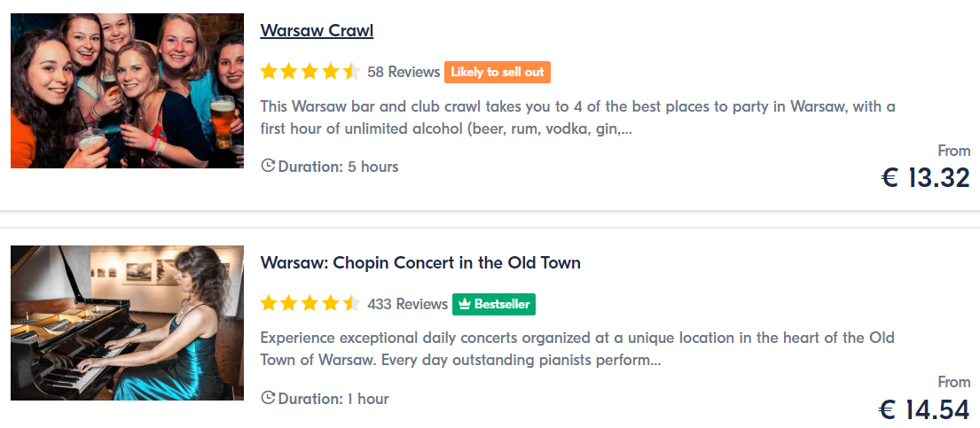Click the clock icon beside Duration: 5 hours
The width and height of the screenshot is (980, 428).
268,167
